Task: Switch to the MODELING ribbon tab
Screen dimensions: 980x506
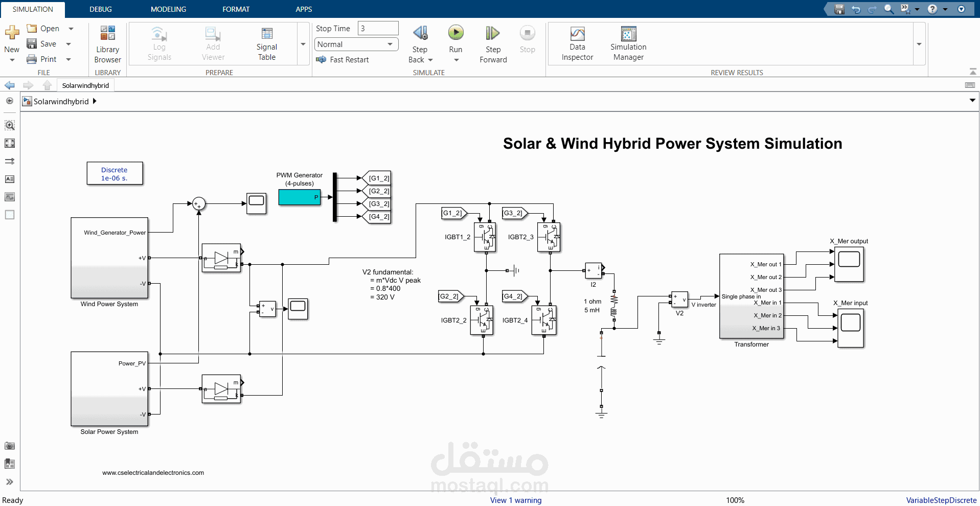Action: click(x=168, y=9)
